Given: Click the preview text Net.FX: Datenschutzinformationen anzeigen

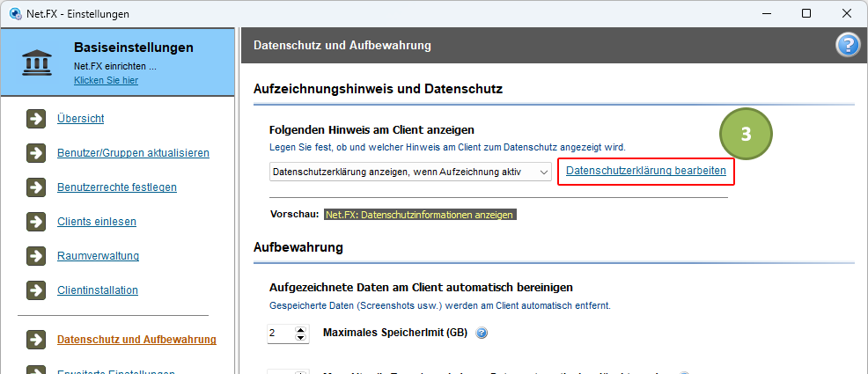Looking at the screenshot, I should [420, 215].
